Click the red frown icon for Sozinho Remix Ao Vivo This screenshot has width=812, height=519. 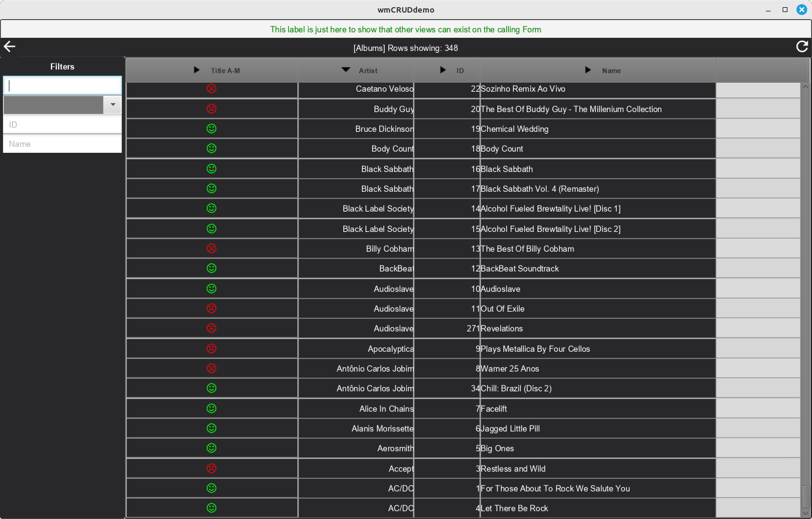(212, 89)
